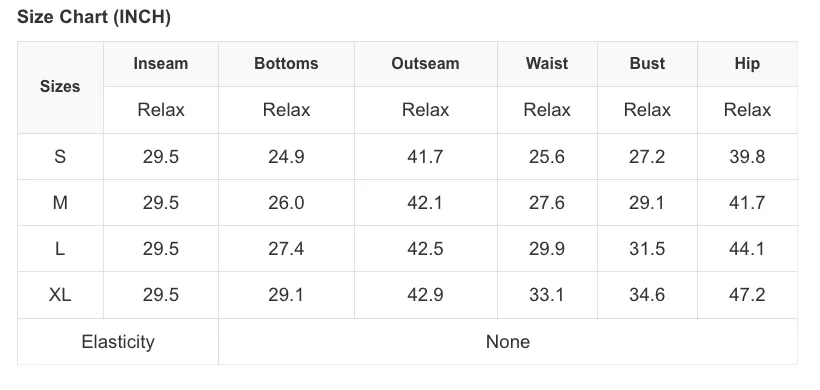Click the Bust column header

(x=647, y=64)
